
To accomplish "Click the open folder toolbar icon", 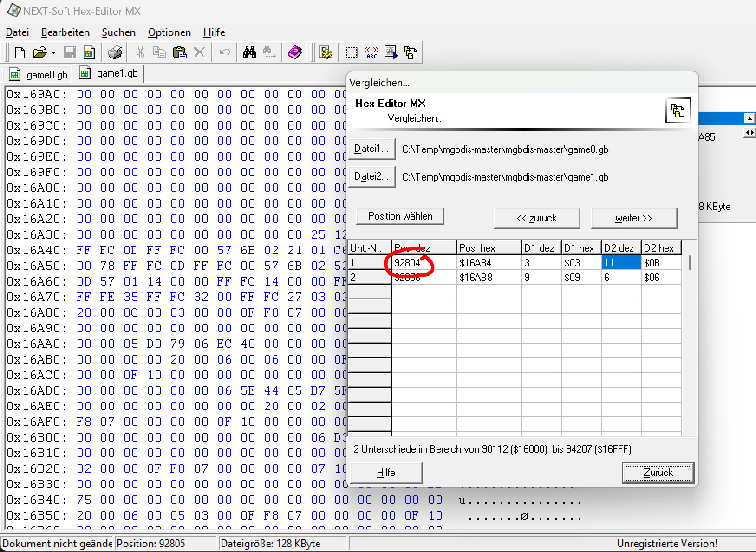I will tap(39, 53).
